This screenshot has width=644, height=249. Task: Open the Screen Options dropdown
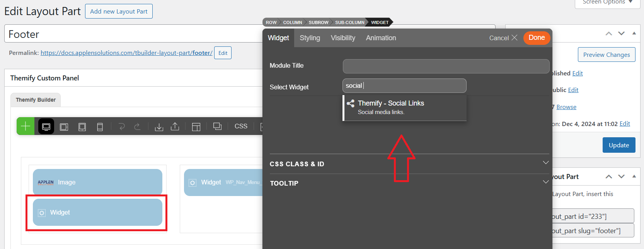(607, 2)
